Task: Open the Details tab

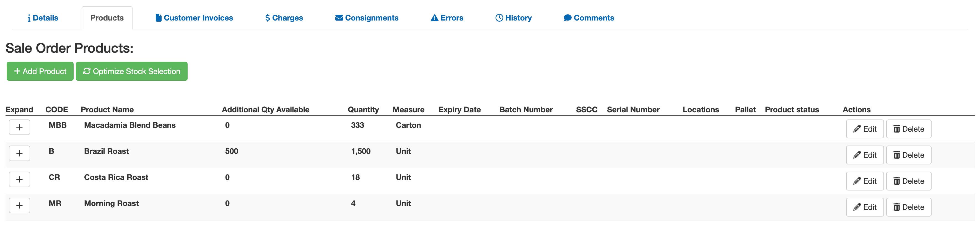Action: [43, 18]
